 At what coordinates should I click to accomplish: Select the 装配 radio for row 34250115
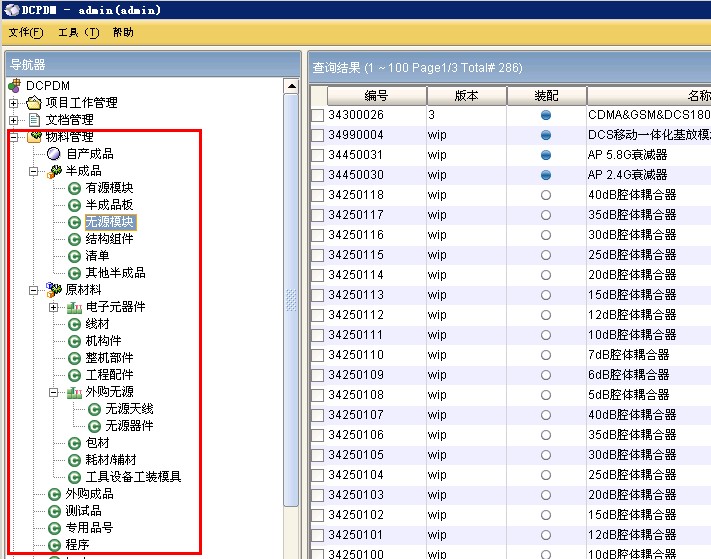tap(545, 255)
